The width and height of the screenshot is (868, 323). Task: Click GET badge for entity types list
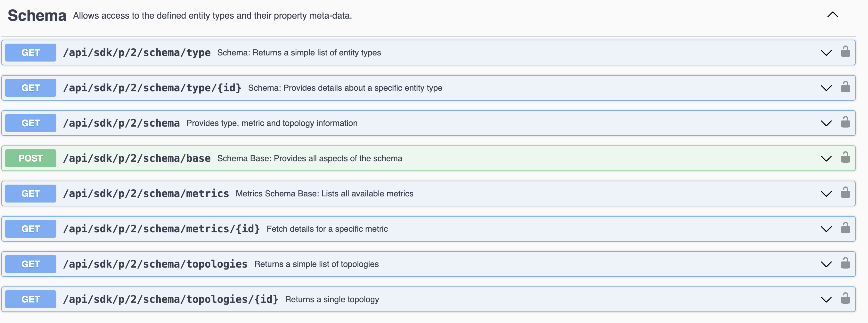tap(31, 53)
